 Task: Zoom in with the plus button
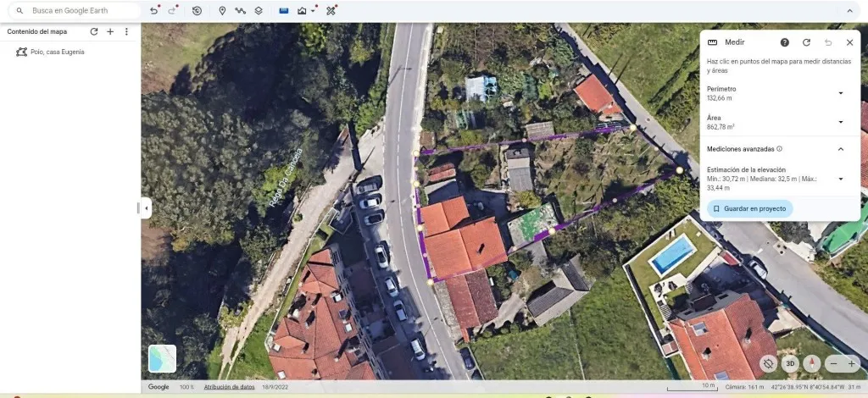(851, 363)
